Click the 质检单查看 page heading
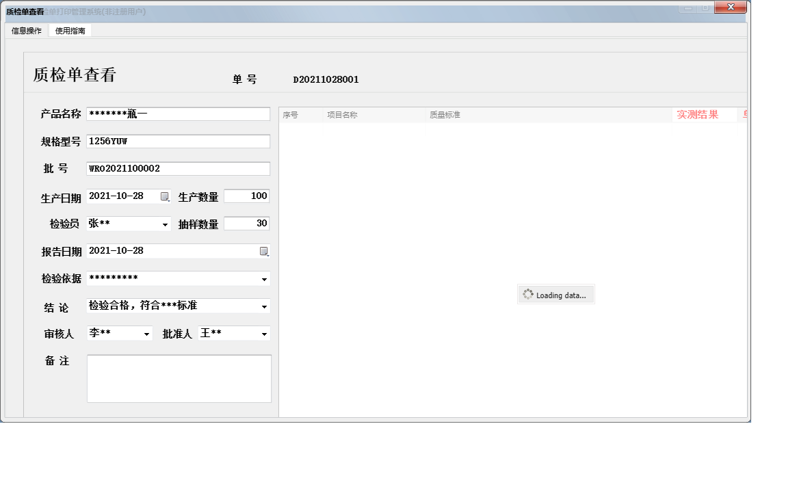The image size is (812, 504). pos(75,75)
